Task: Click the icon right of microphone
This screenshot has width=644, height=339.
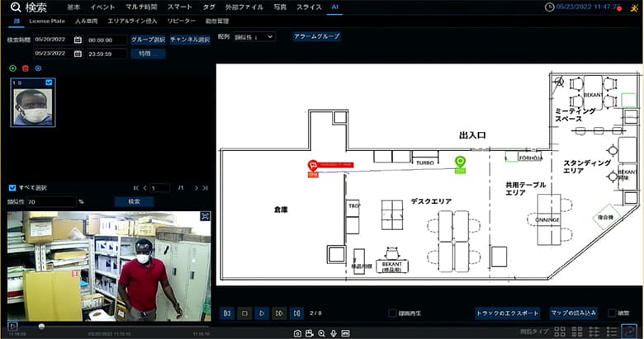Action: click(345, 333)
